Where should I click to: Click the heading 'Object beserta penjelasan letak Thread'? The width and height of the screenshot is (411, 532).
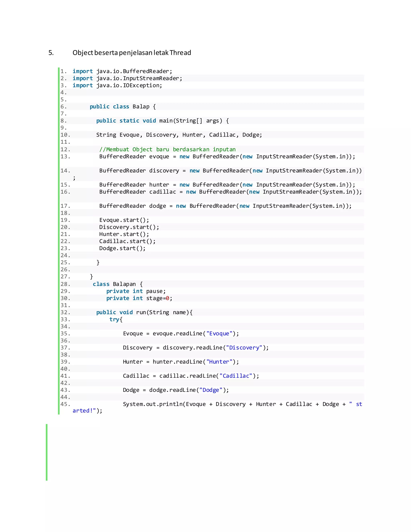point(131,53)
